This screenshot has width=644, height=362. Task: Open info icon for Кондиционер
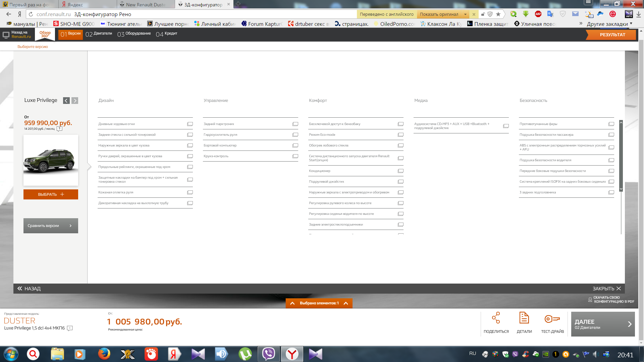click(x=400, y=171)
